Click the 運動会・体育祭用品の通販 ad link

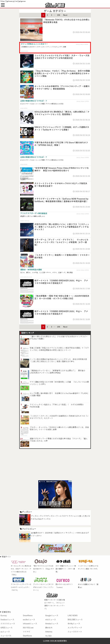point(31,270)
